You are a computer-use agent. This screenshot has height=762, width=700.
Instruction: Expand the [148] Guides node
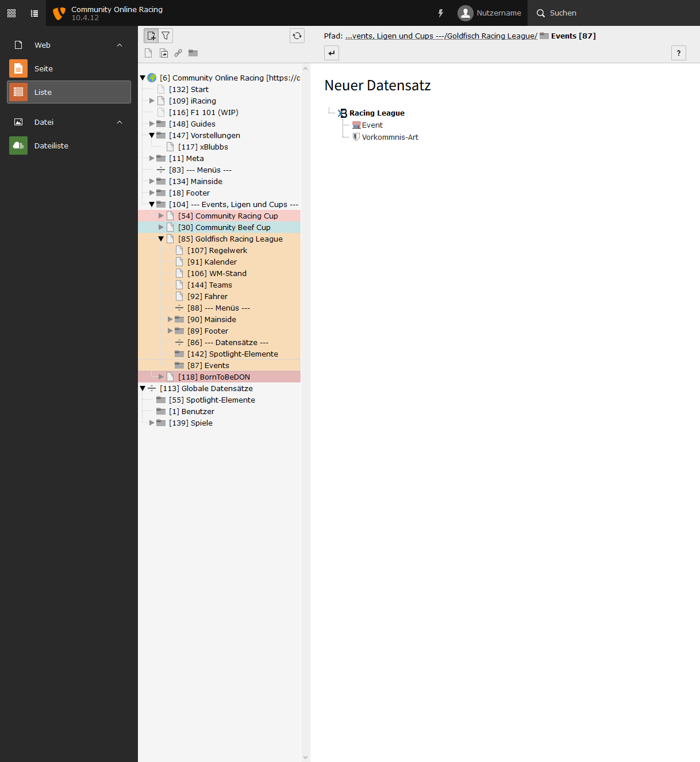point(152,124)
